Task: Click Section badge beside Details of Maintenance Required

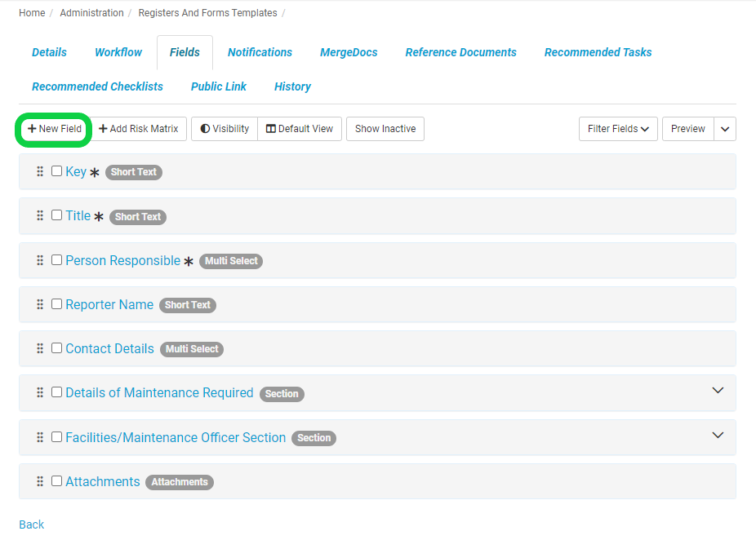Action: tap(282, 393)
